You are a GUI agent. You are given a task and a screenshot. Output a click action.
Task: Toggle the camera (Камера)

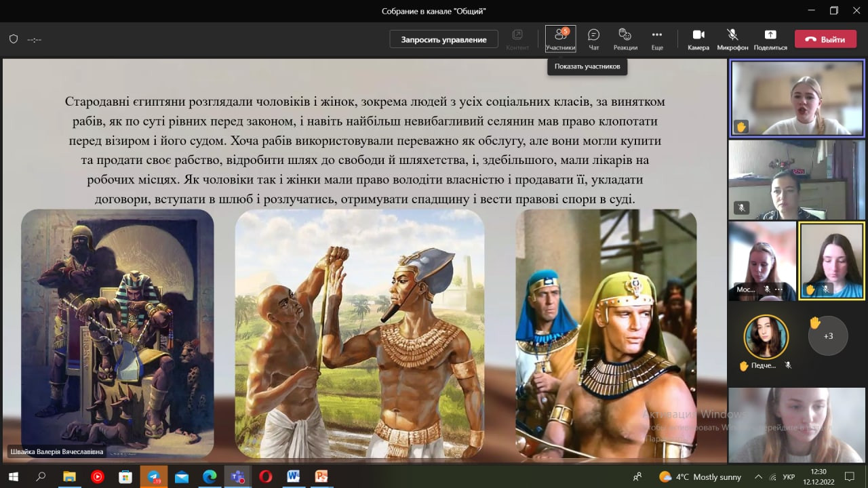(x=698, y=39)
